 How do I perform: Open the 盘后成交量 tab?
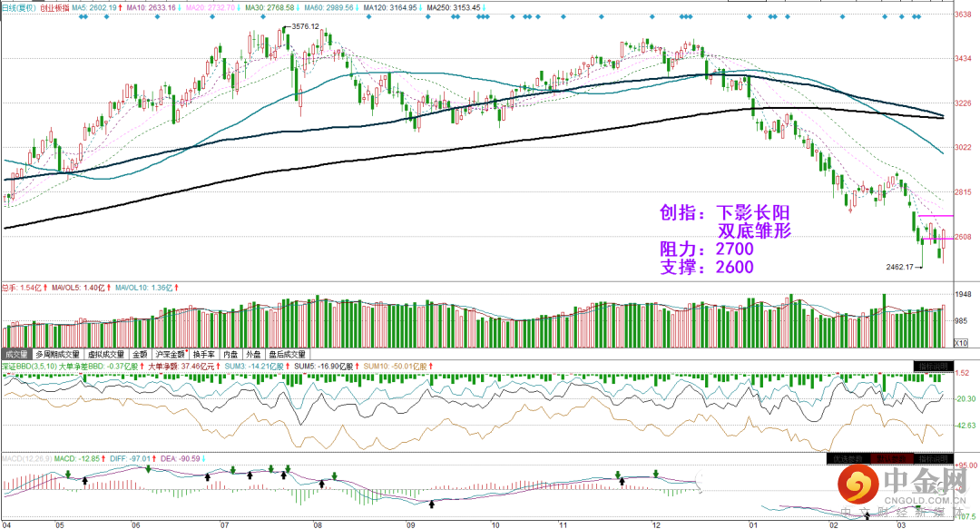tap(288, 354)
